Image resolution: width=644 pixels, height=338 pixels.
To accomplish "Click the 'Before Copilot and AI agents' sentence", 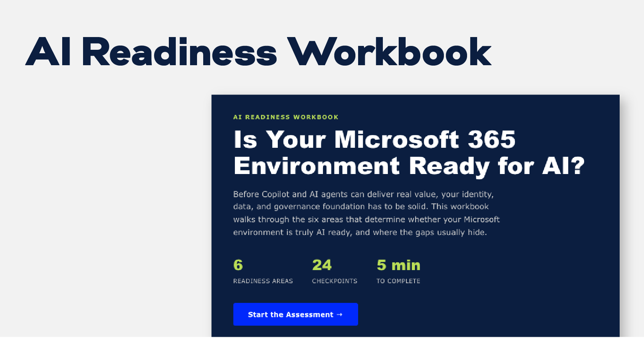I will click(x=364, y=194).
